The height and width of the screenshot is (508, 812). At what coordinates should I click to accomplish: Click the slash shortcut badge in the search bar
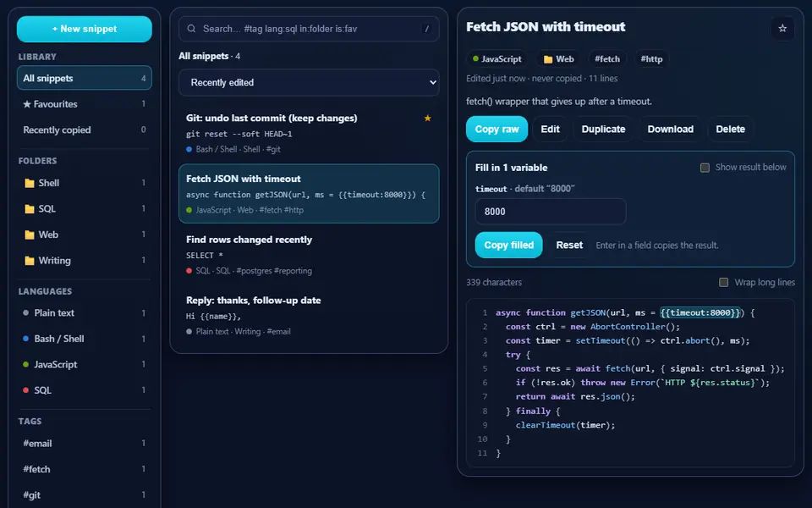click(x=426, y=29)
